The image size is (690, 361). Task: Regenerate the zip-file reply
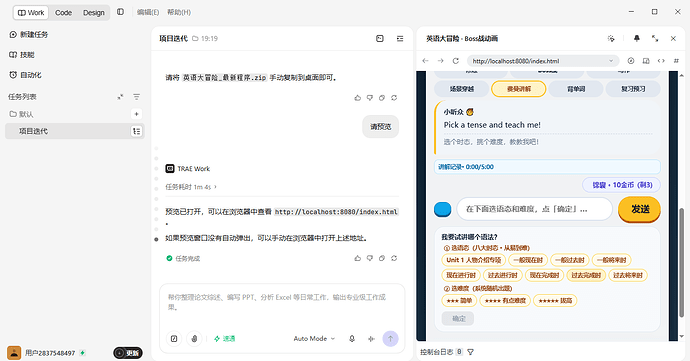[394, 98]
